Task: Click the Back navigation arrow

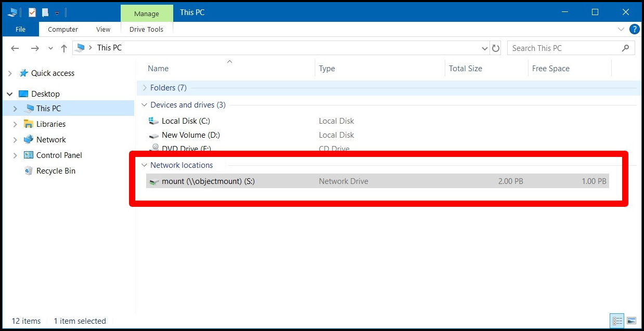Action: coord(15,48)
